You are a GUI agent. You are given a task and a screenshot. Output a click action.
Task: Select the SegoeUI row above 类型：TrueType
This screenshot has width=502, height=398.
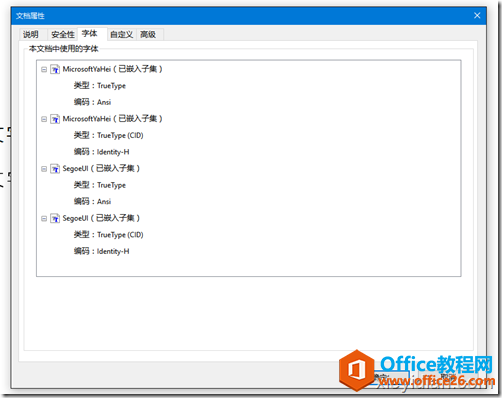(x=101, y=168)
